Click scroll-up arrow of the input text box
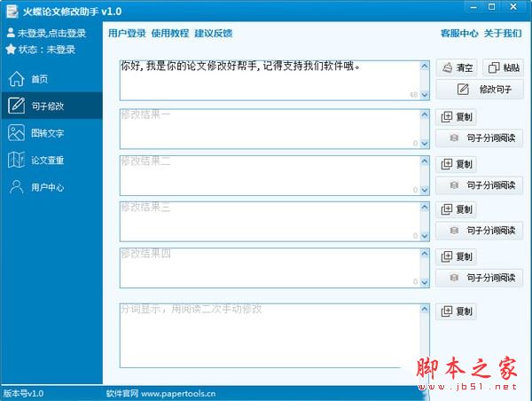Image resolution: width=532 pixels, height=401 pixels. [x=425, y=67]
